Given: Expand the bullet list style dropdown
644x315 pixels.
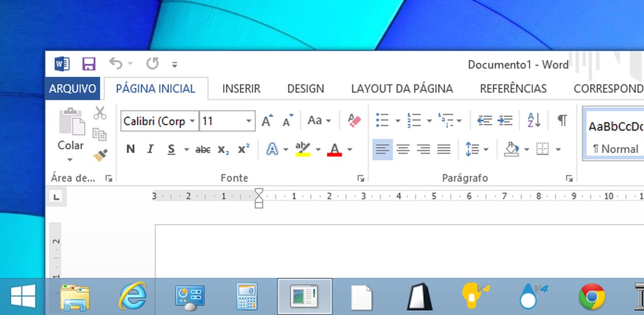Looking at the screenshot, I should point(398,120).
